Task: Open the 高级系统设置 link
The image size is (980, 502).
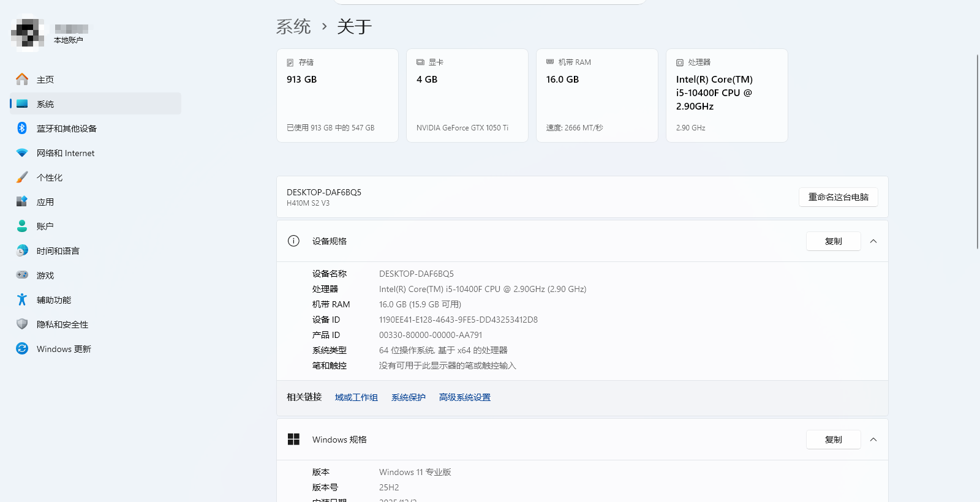Action: coord(465,397)
